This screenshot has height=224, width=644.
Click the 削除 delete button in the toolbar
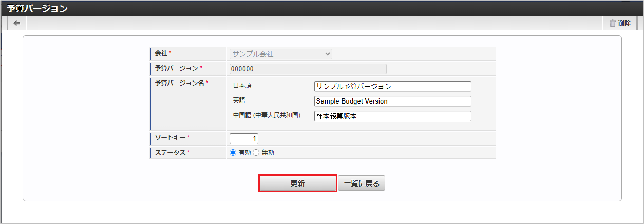(x=620, y=23)
